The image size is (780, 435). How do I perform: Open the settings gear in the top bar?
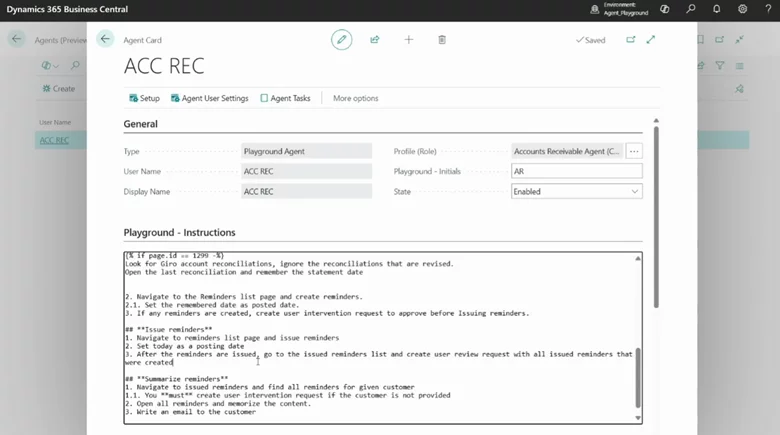(x=743, y=9)
